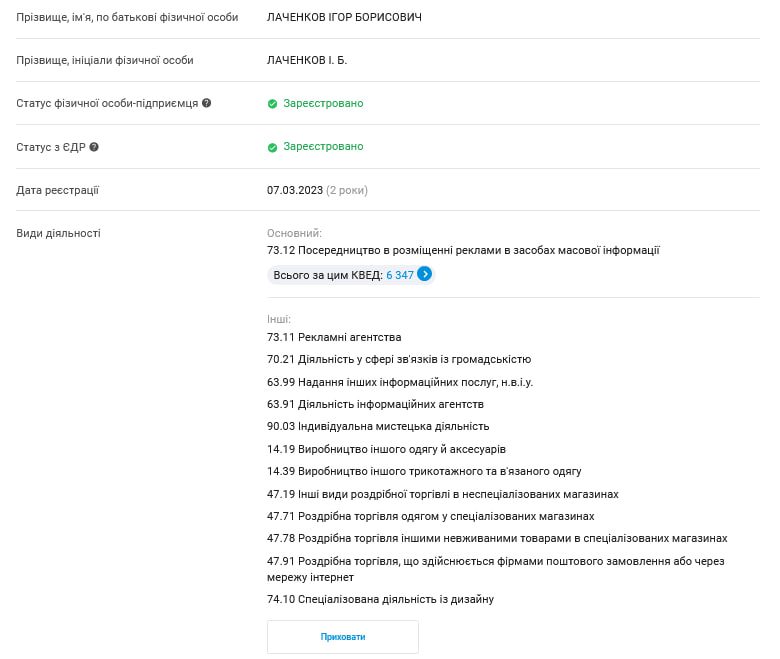Click green check icon for ЄДР status
The height and width of the screenshot is (659, 780).
click(x=272, y=147)
